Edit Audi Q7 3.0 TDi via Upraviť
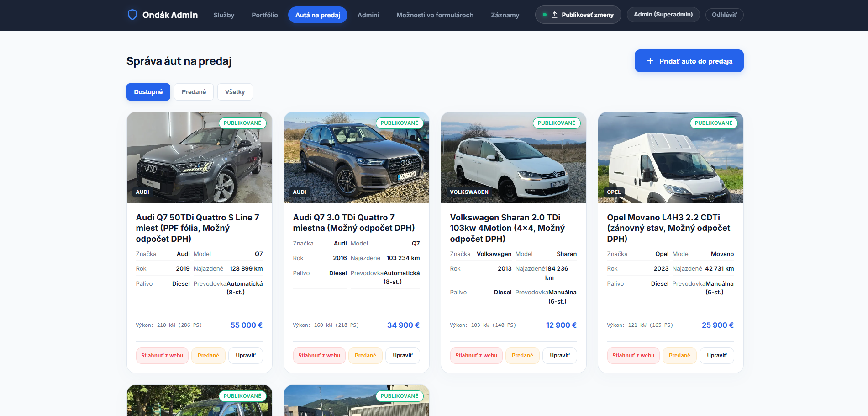The height and width of the screenshot is (416, 868). point(403,356)
